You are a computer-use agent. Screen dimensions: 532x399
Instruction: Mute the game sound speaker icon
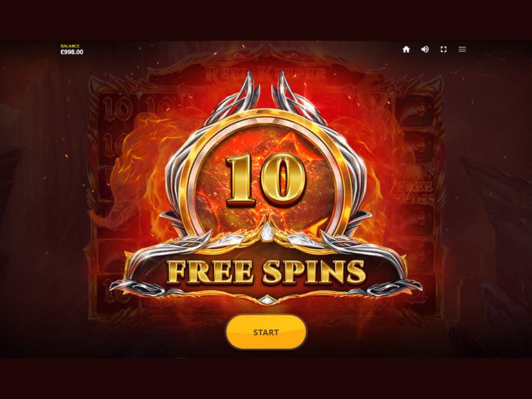425,50
